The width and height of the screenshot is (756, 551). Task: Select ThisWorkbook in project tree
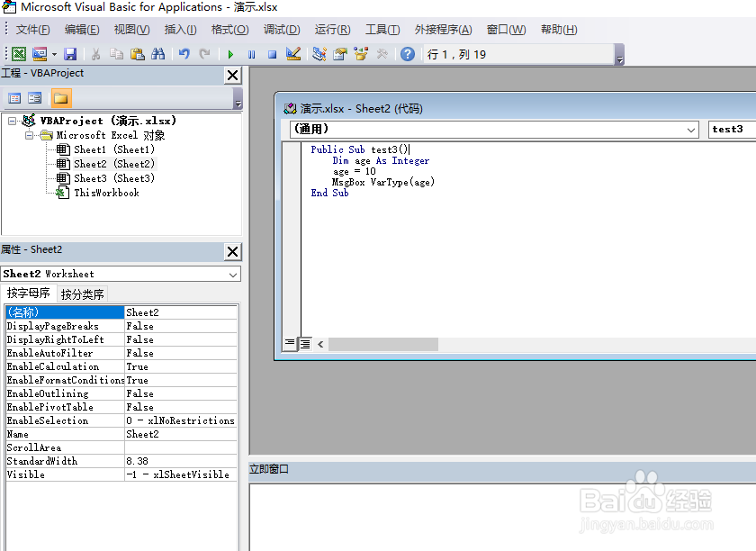106,193
